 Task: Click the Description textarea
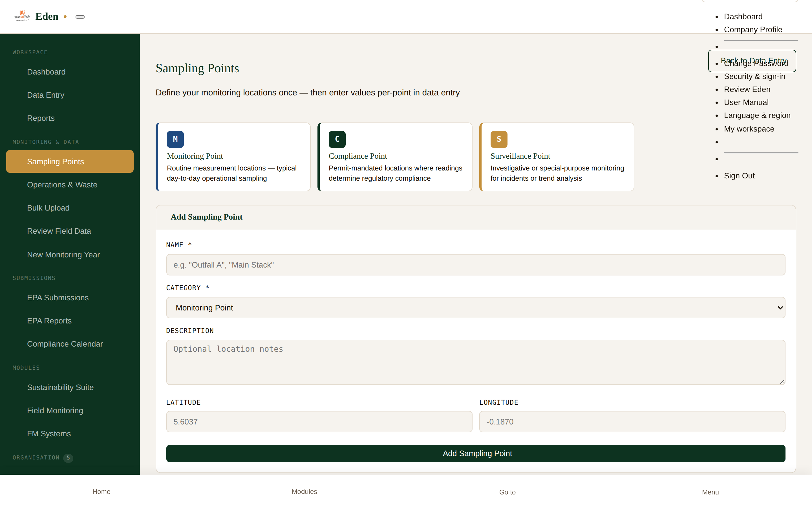point(475,362)
